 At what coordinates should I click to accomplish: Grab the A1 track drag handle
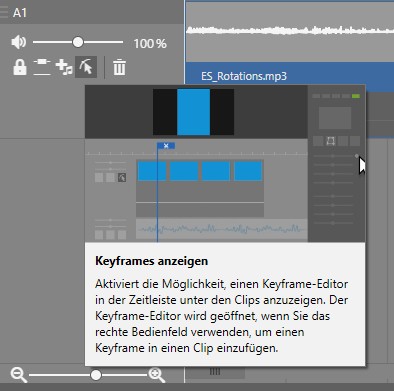3,11
